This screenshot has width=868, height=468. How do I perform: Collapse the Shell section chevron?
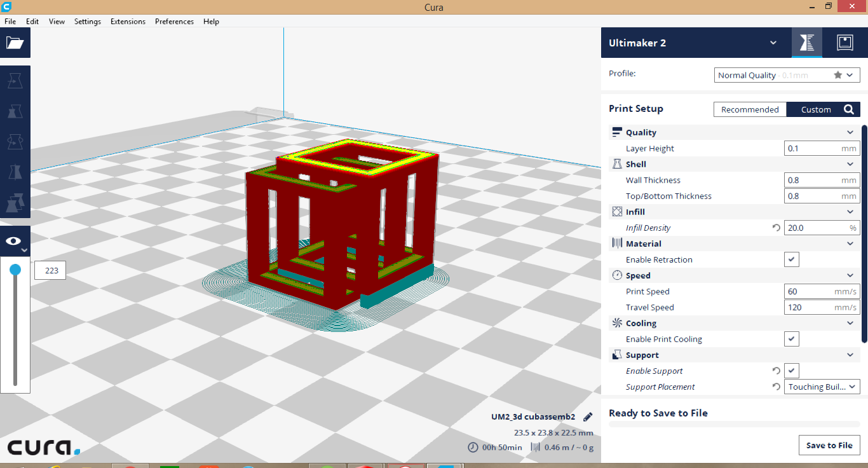850,164
